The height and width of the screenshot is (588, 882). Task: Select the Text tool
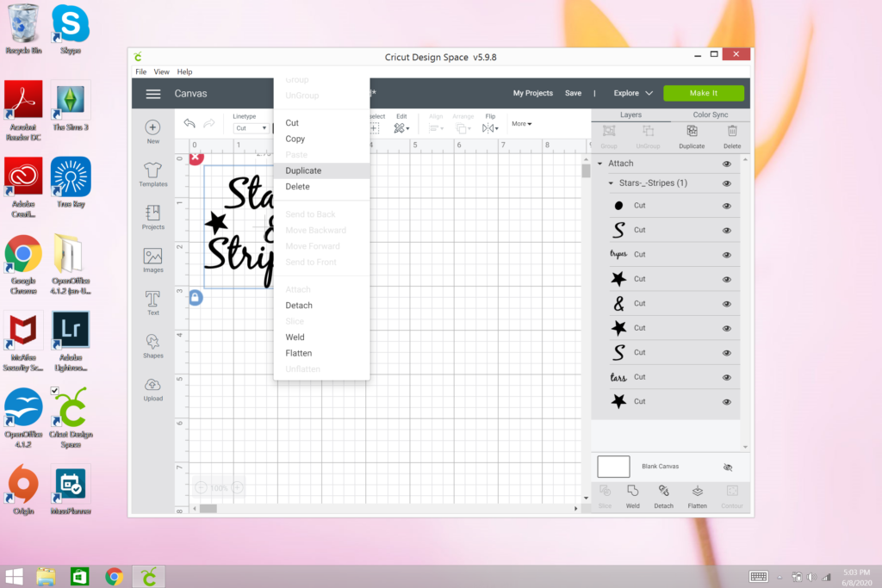coord(153,302)
